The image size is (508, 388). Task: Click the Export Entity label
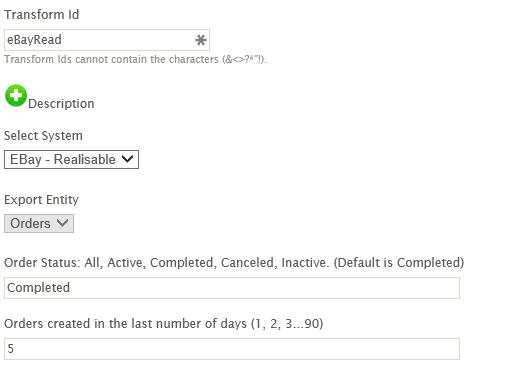pyautogui.click(x=41, y=200)
